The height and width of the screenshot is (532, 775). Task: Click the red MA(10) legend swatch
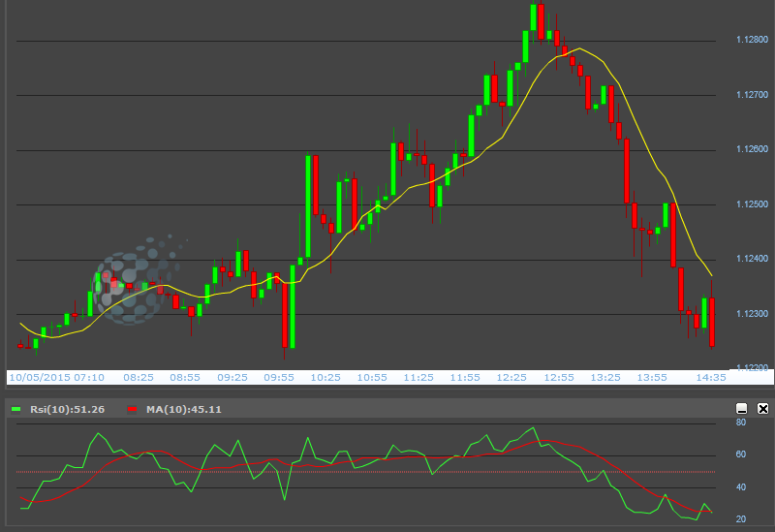tap(132, 409)
